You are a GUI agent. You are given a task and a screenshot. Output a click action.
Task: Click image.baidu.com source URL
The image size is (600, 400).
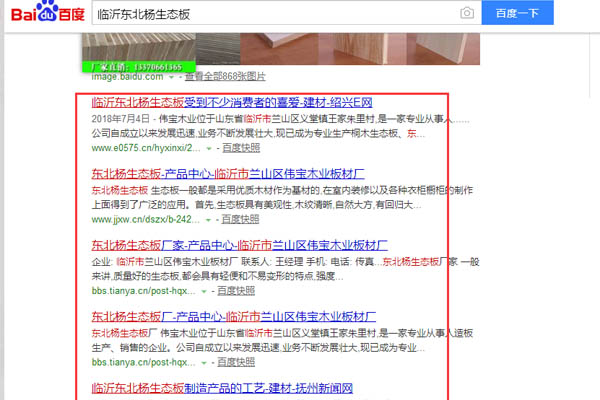[127, 77]
